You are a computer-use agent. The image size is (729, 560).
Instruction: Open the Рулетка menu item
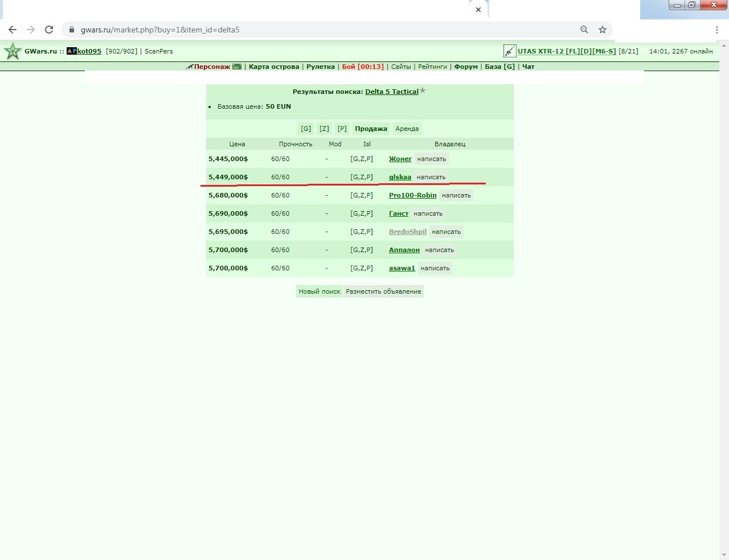[x=321, y=67]
